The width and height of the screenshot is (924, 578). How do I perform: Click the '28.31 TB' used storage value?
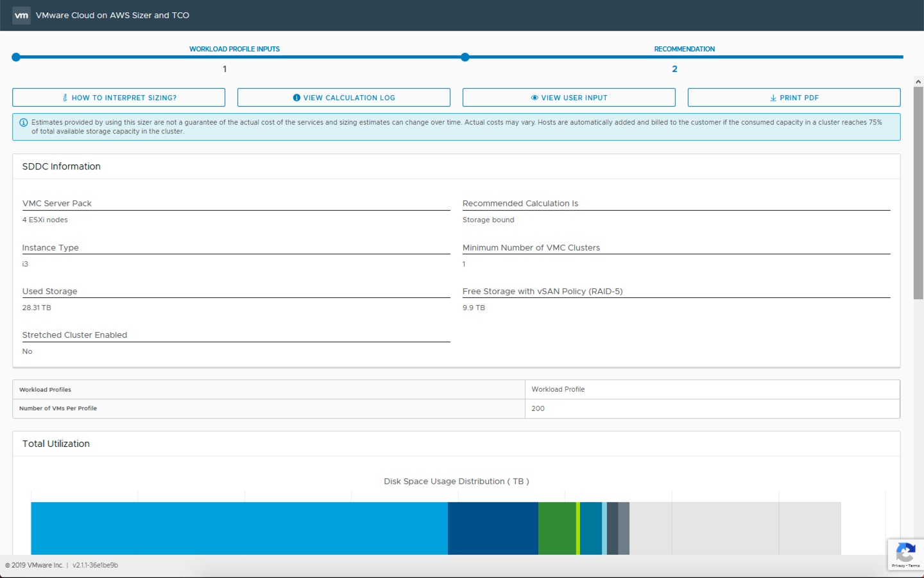point(37,308)
